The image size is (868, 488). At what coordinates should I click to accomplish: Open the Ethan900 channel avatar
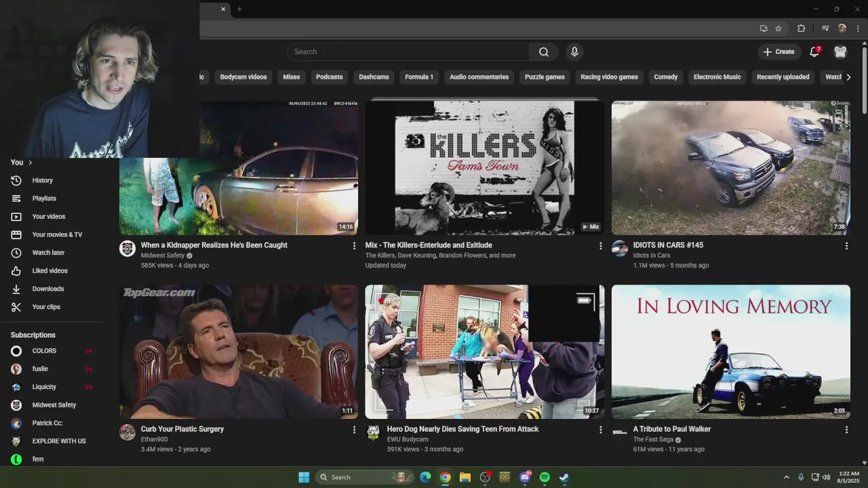[127, 432]
